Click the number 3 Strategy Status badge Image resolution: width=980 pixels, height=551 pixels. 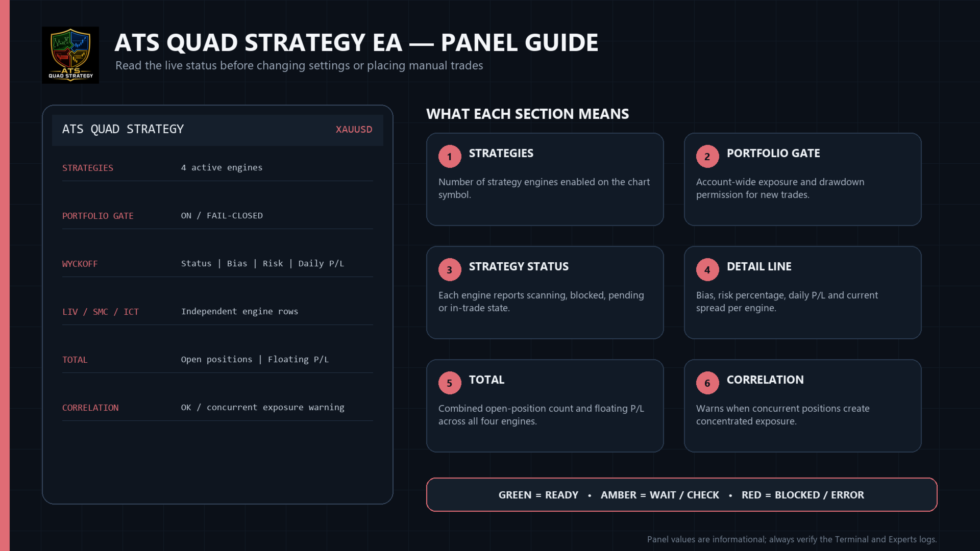click(450, 270)
